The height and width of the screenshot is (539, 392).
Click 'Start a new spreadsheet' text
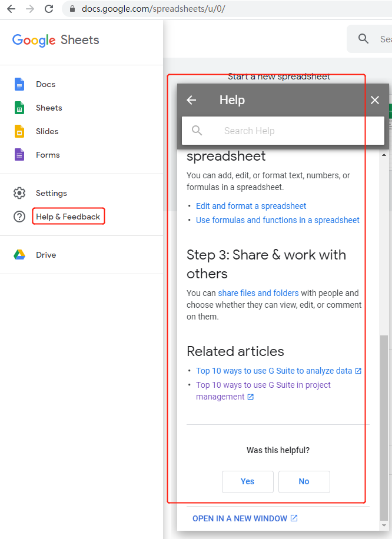pos(279,76)
